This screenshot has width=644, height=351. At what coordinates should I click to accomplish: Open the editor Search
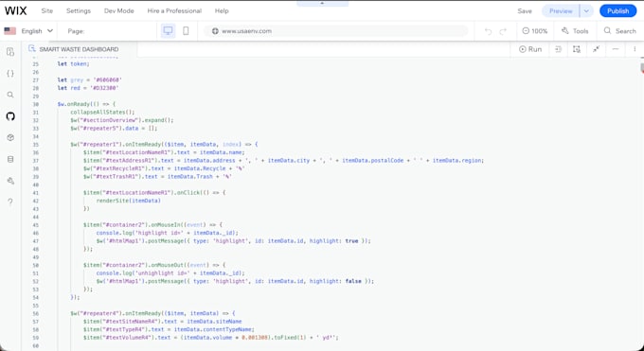coord(619,31)
